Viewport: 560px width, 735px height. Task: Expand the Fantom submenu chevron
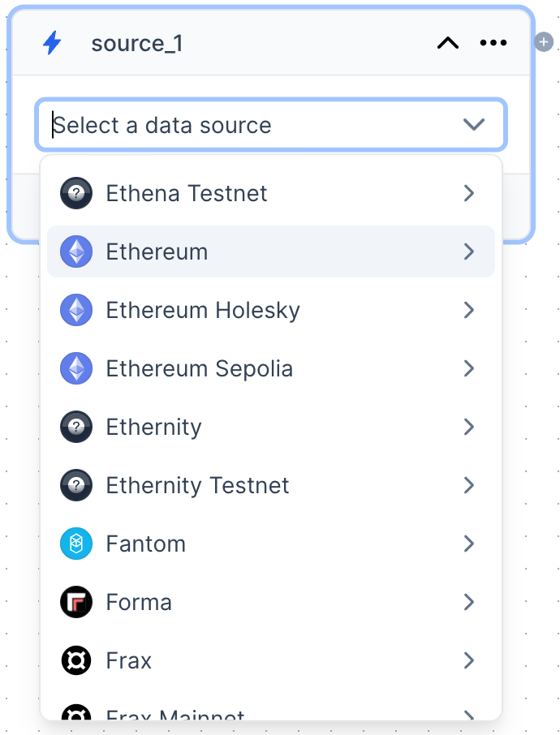coord(468,544)
